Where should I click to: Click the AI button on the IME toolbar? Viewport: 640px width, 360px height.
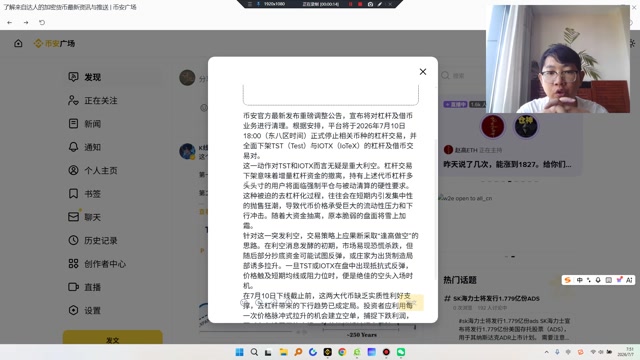629,280
